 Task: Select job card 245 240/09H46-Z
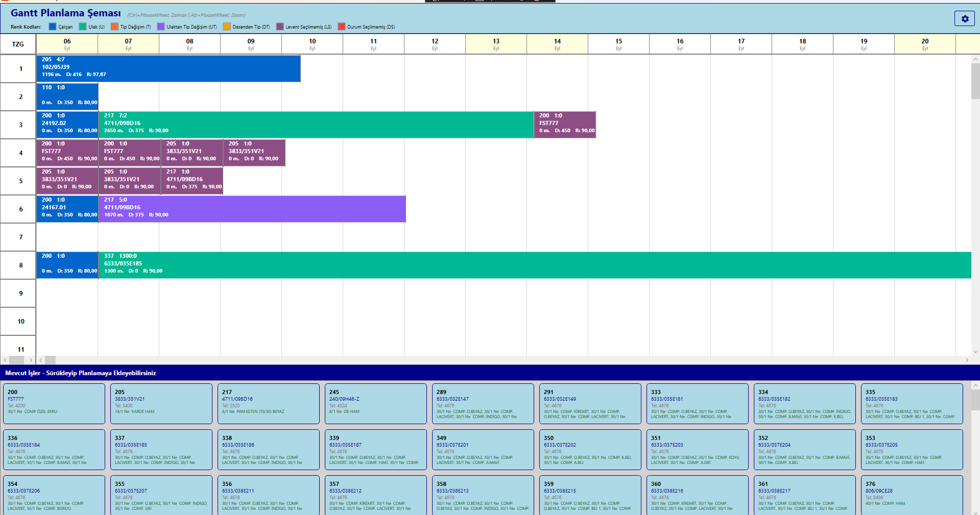[375, 404]
